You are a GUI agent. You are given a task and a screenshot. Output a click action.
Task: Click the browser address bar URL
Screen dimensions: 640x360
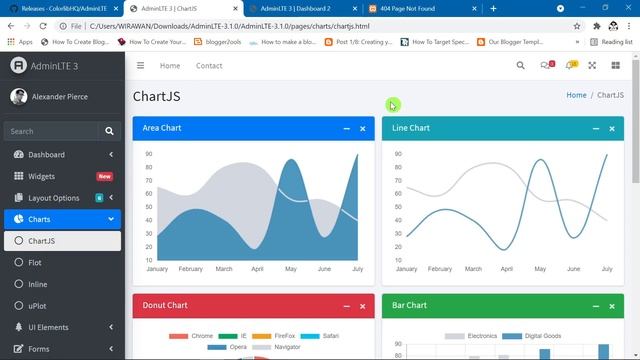tap(229, 26)
